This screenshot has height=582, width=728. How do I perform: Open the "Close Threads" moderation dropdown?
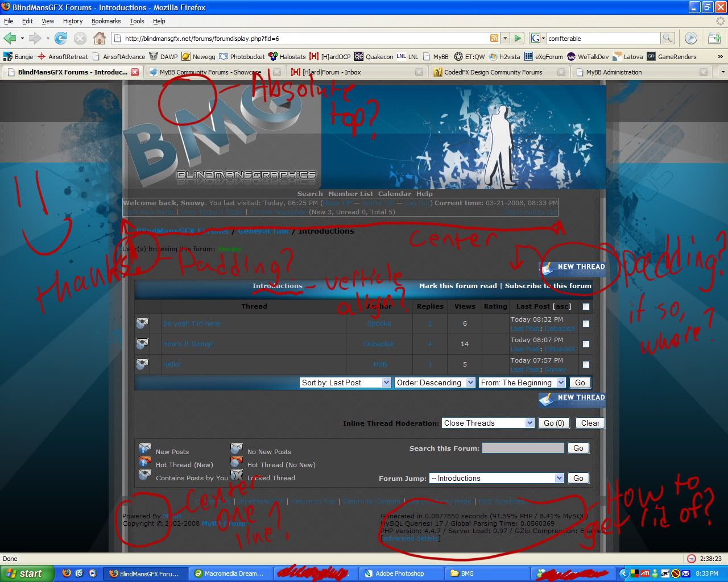pos(488,423)
